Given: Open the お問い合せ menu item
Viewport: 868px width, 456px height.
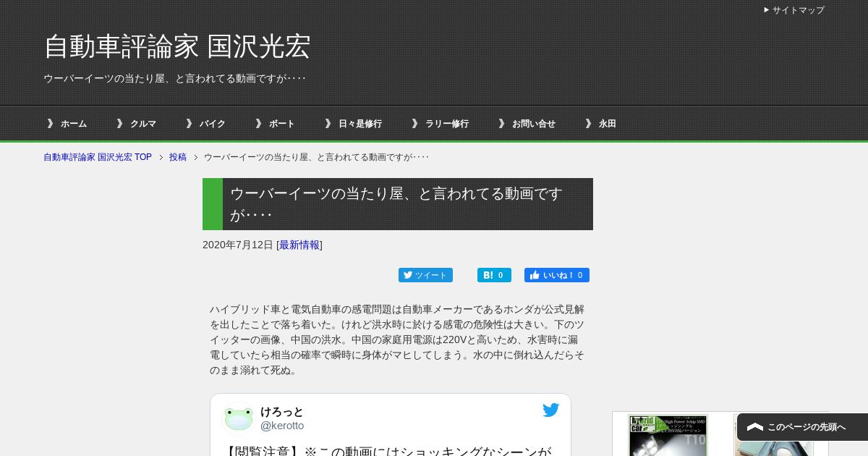Looking at the screenshot, I should [534, 124].
